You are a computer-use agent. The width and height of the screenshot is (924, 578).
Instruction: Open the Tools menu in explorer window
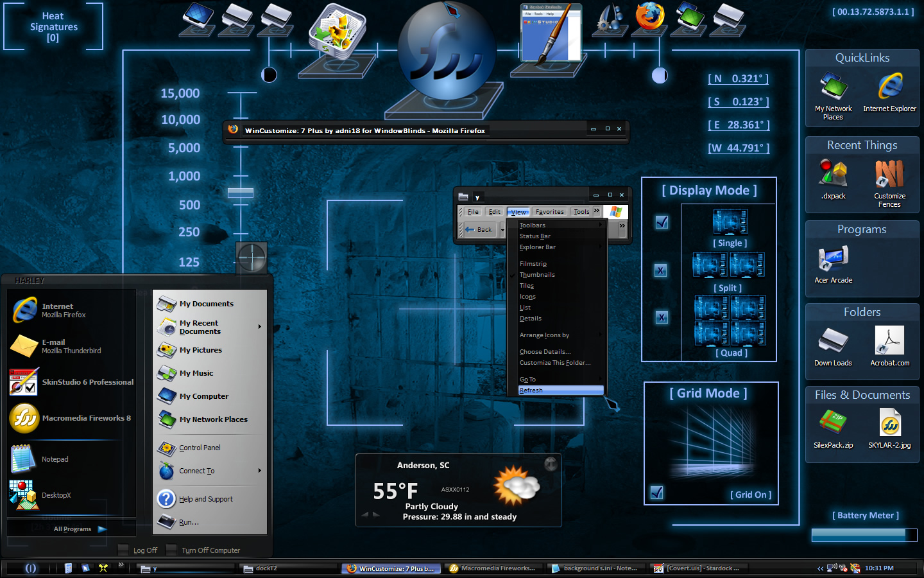(581, 212)
